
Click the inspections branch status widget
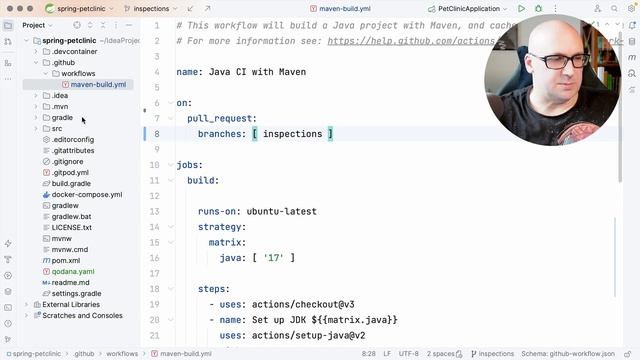coord(492,353)
